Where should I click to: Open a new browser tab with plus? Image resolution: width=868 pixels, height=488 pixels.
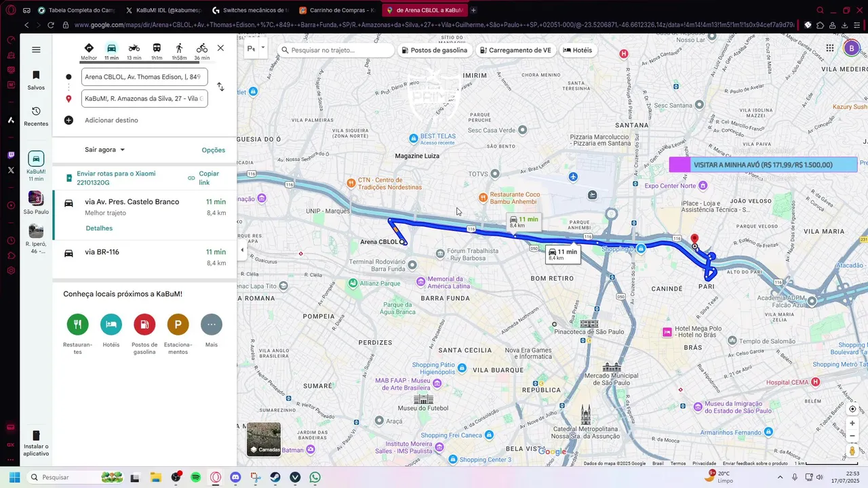coord(473,10)
